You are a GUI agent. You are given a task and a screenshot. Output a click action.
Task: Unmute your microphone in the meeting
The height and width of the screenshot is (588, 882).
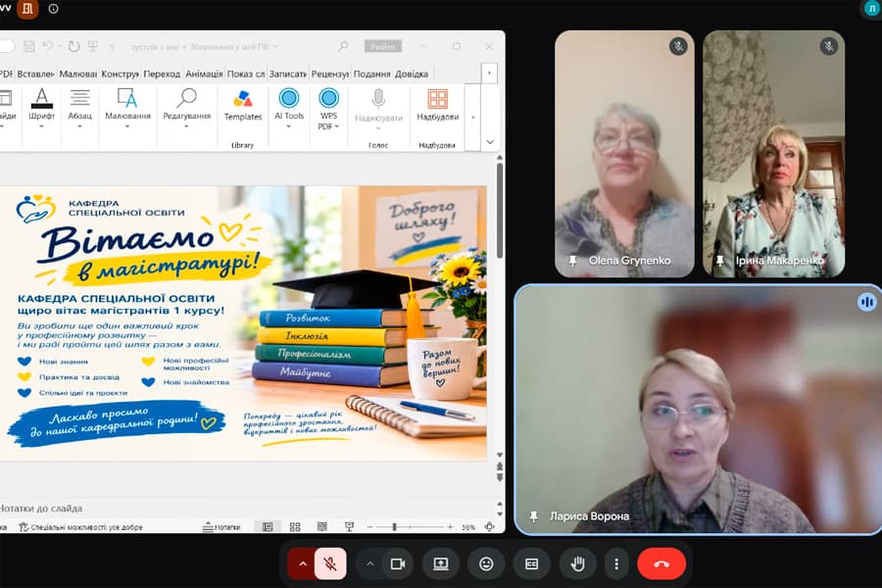click(330, 563)
